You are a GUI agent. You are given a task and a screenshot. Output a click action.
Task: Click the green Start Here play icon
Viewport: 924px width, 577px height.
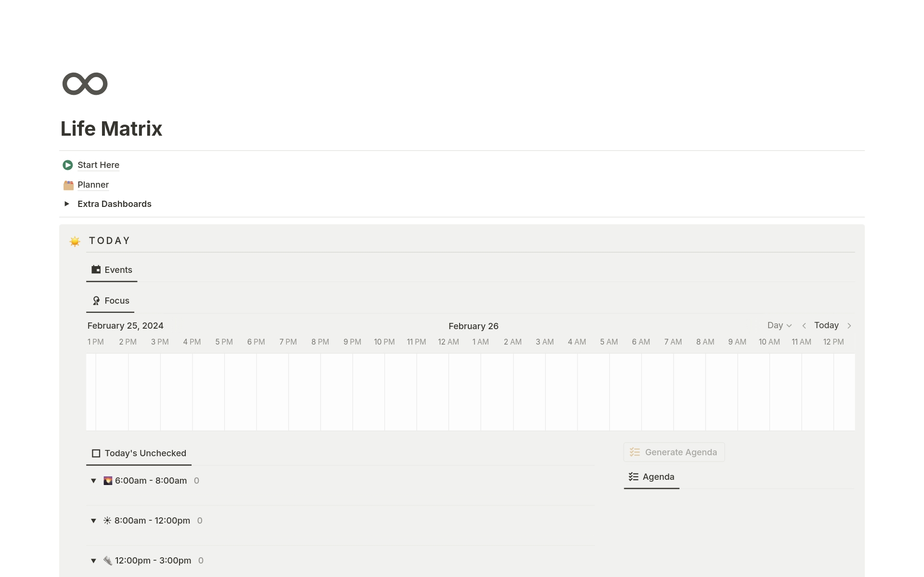tap(68, 165)
